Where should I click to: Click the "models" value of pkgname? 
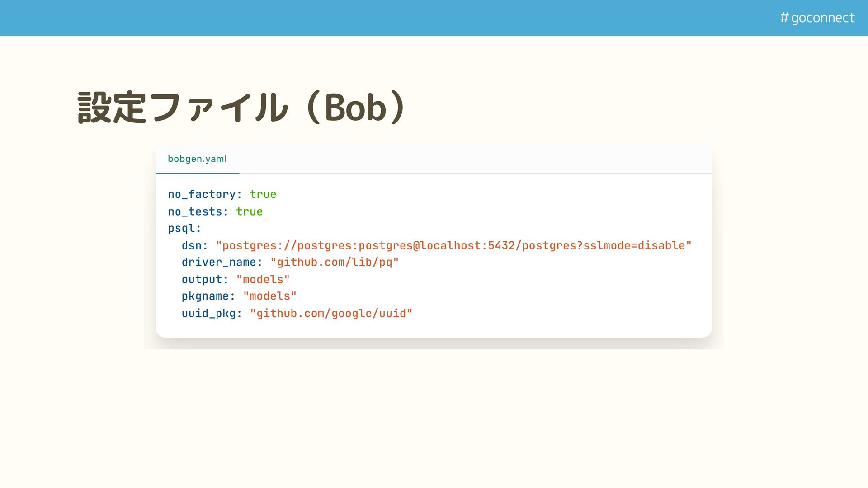pyautogui.click(x=269, y=296)
